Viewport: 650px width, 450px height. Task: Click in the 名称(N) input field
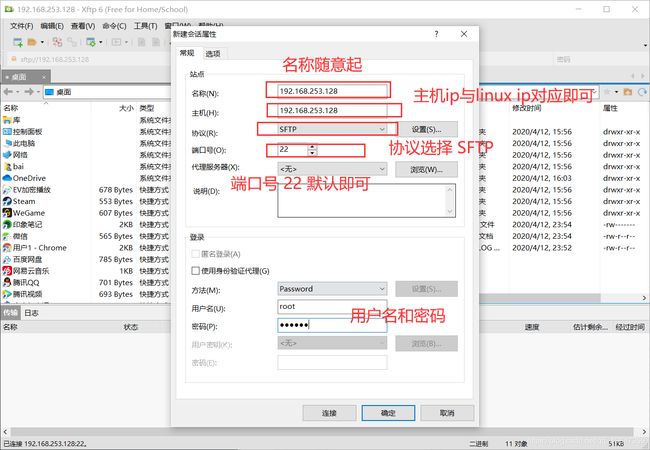pos(332,91)
